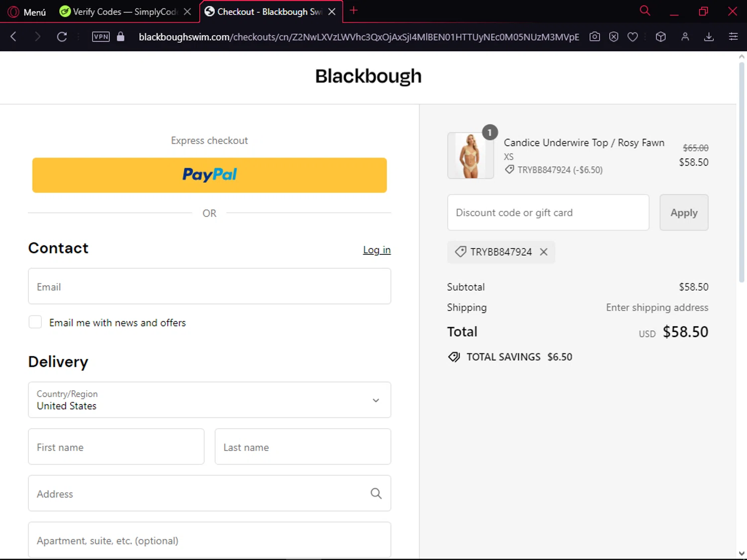Click the Candice Underwire Top thumbnail
This screenshot has height=560, width=747.
click(x=471, y=155)
